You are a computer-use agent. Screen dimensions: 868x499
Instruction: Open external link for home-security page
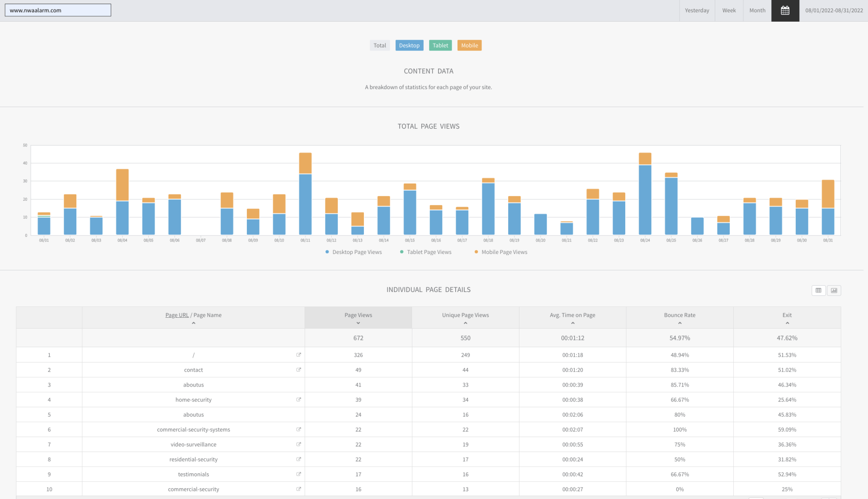(298, 400)
